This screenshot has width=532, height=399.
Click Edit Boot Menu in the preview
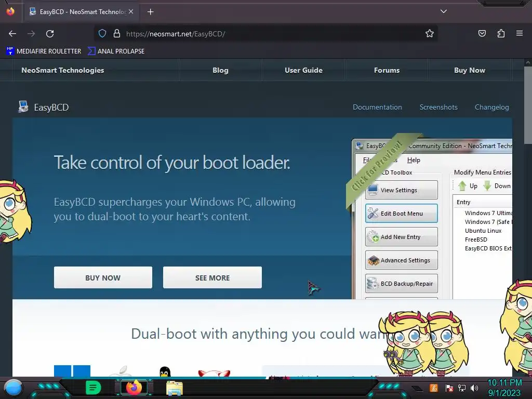[x=402, y=214]
